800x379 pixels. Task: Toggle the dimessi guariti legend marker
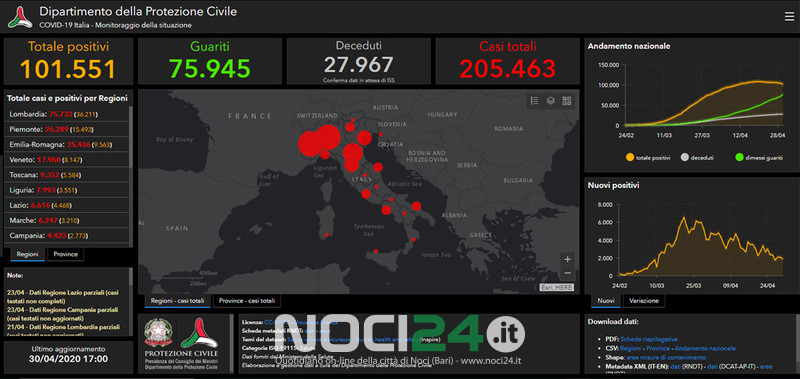pos(739,158)
